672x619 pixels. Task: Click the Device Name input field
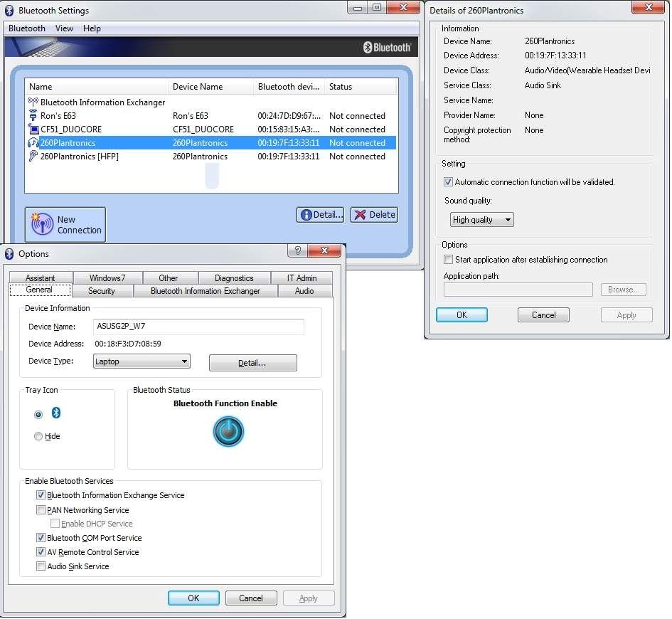point(198,326)
